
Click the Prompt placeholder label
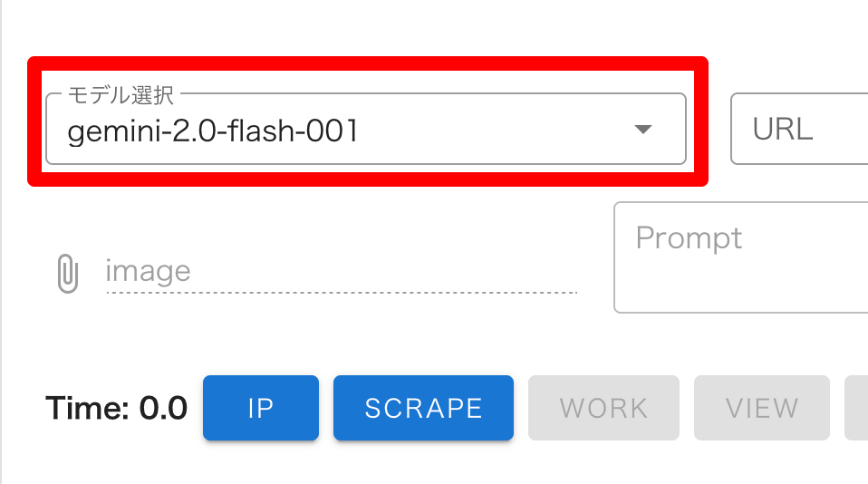pyautogui.click(x=689, y=237)
